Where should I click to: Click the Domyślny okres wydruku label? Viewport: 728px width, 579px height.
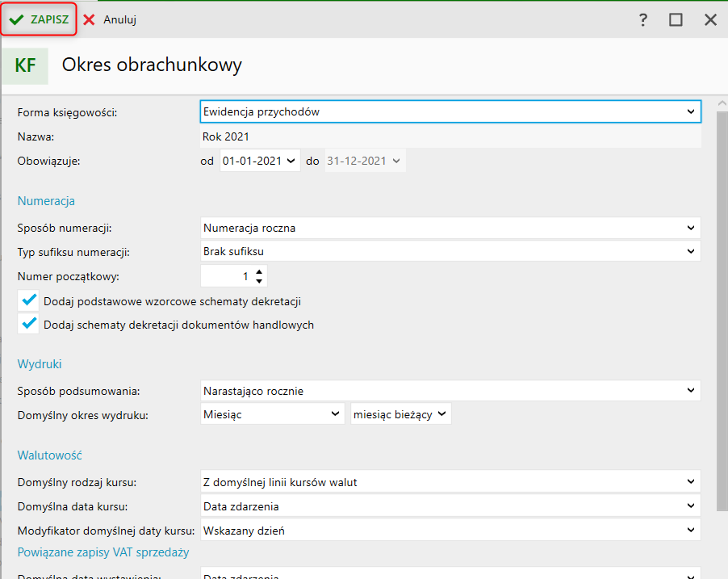point(82,415)
